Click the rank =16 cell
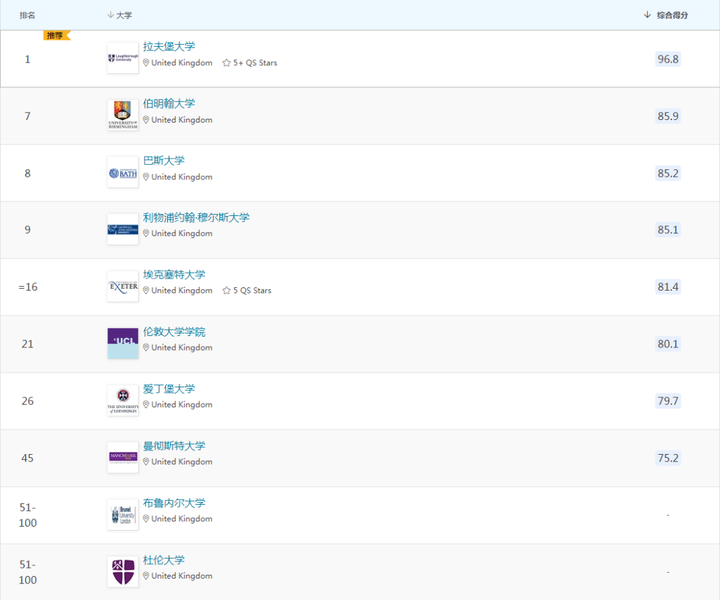720x600 pixels. (28, 287)
